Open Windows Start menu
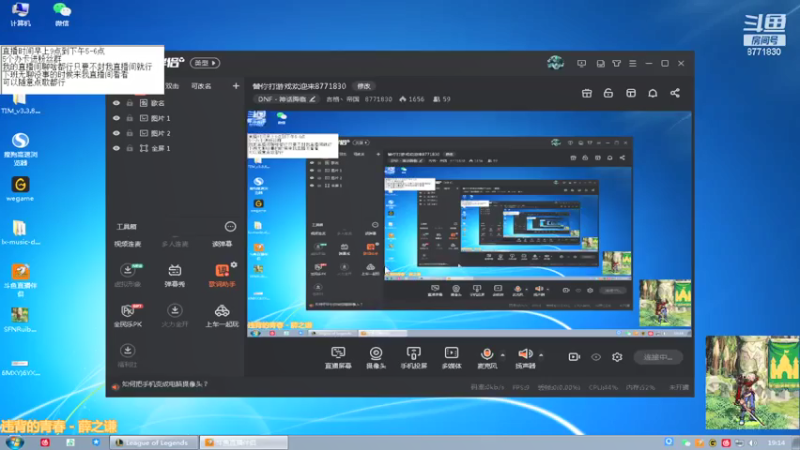 [x=14, y=442]
